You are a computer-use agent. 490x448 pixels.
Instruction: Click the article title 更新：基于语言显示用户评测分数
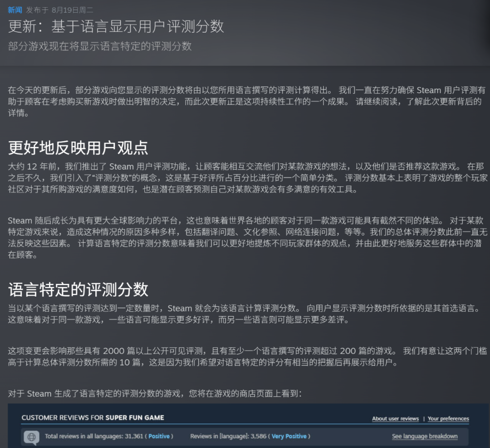116,26
